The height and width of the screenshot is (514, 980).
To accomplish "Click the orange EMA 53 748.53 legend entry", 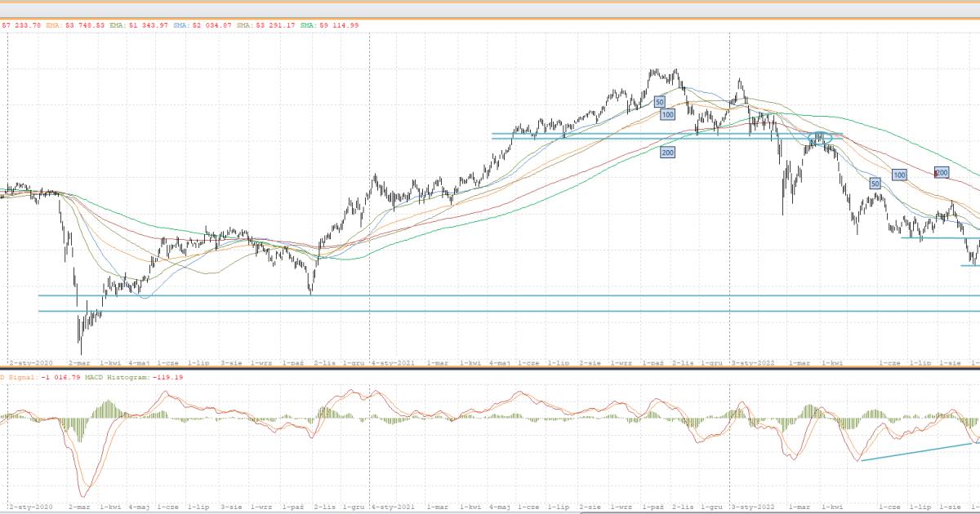I will tap(74, 25).
